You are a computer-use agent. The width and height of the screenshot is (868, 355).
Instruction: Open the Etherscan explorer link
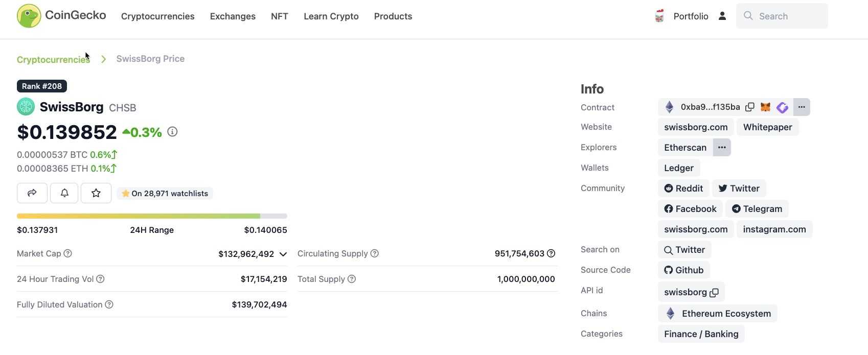tap(685, 148)
